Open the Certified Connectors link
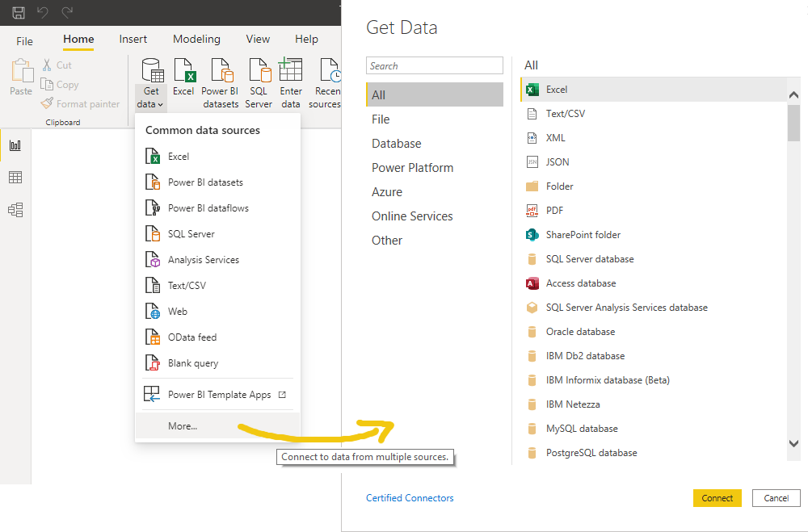Image resolution: width=808 pixels, height=532 pixels. click(410, 498)
